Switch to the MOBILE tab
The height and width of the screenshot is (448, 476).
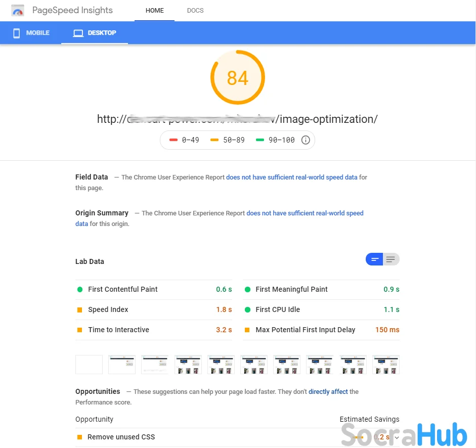31,33
